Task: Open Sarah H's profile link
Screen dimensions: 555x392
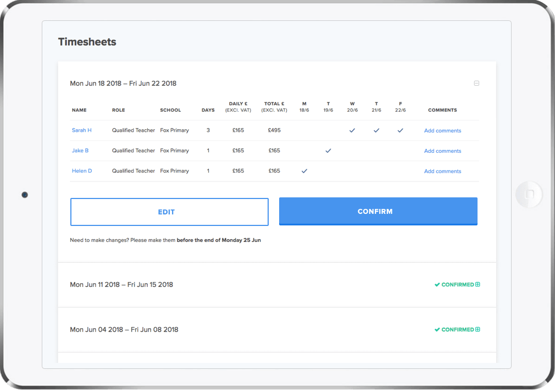Action: (x=82, y=130)
